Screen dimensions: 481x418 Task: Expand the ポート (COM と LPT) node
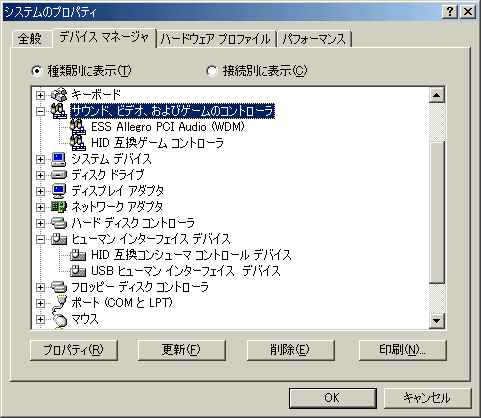click(x=40, y=303)
